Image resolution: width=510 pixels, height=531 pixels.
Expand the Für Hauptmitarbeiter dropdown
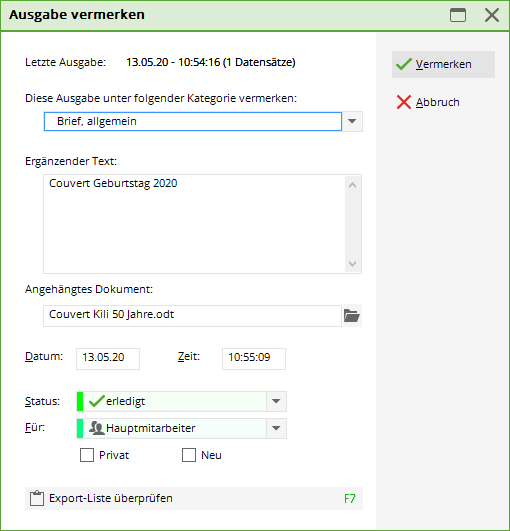(x=276, y=428)
